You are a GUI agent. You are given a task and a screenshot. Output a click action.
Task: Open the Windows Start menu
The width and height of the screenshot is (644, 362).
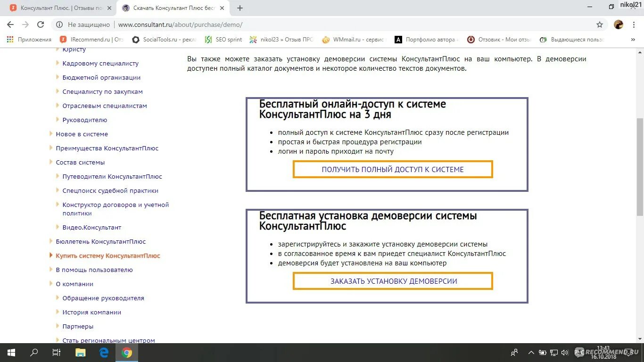point(11,353)
